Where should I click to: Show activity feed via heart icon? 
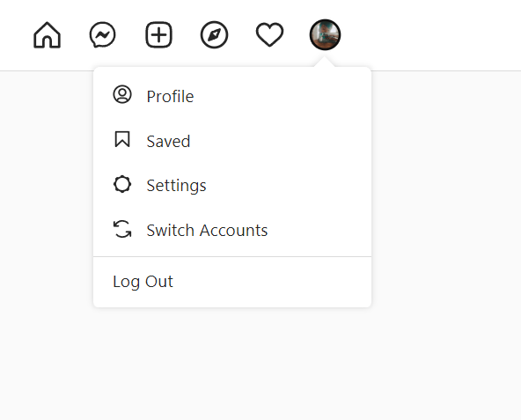(x=270, y=34)
